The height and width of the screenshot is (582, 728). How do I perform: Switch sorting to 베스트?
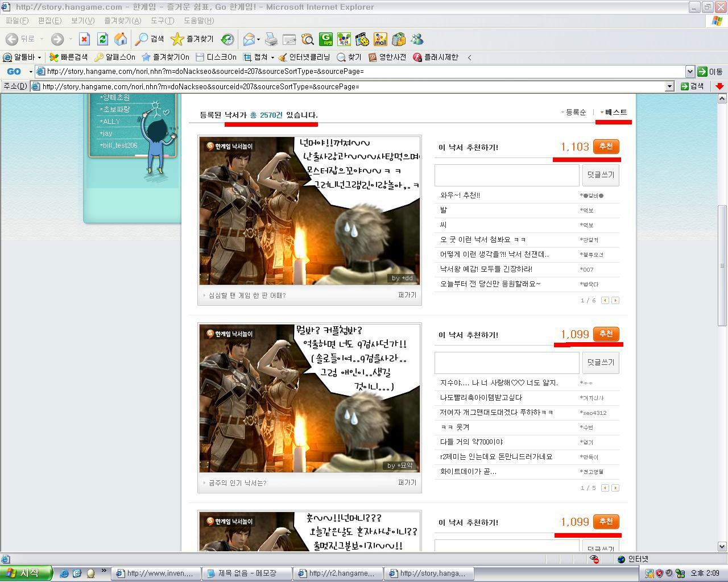point(615,113)
